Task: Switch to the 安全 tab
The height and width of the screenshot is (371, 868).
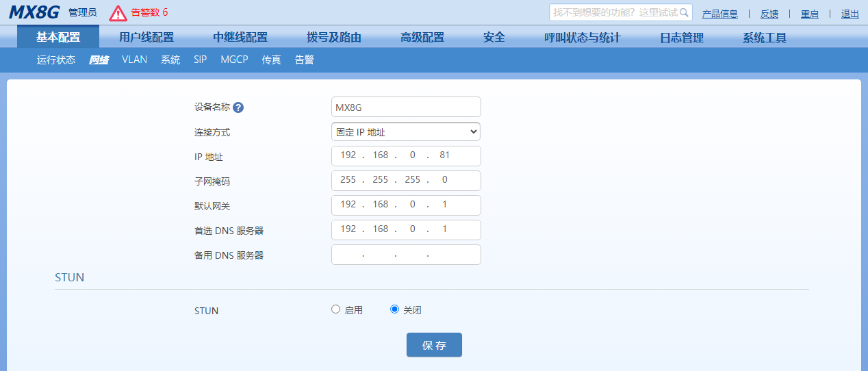Action: tap(494, 38)
